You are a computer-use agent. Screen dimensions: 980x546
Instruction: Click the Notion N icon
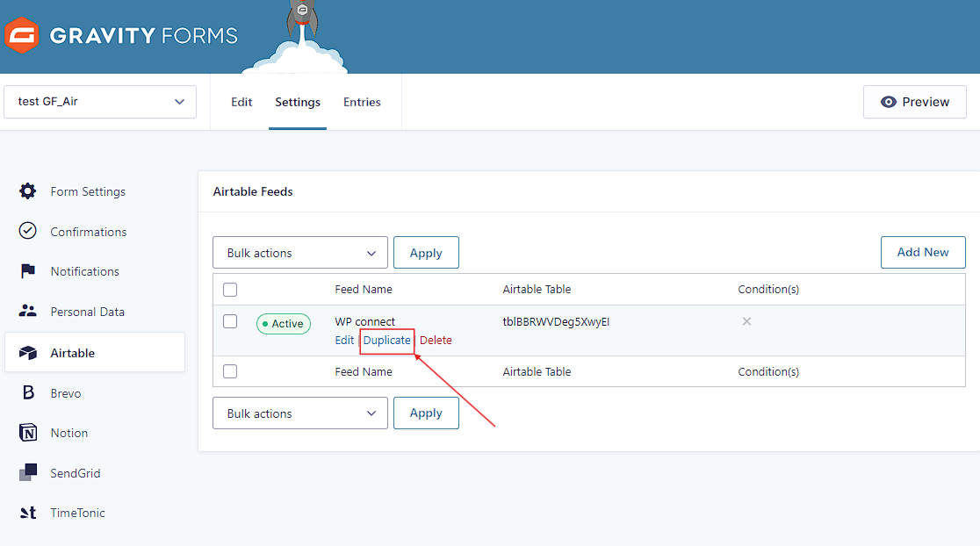point(28,432)
